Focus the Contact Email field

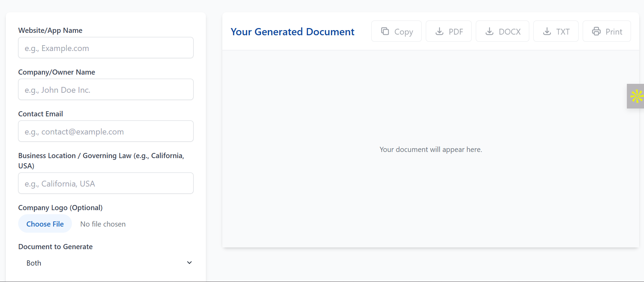(106, 131)
